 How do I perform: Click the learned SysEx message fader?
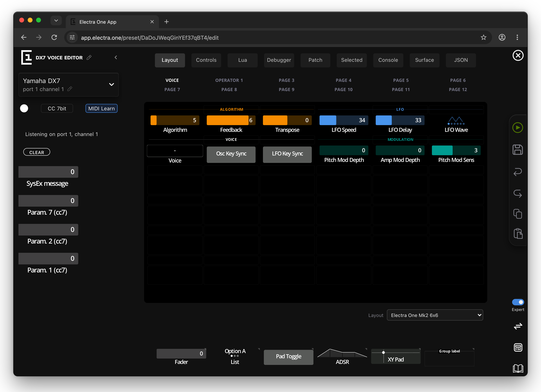[48, 172]
